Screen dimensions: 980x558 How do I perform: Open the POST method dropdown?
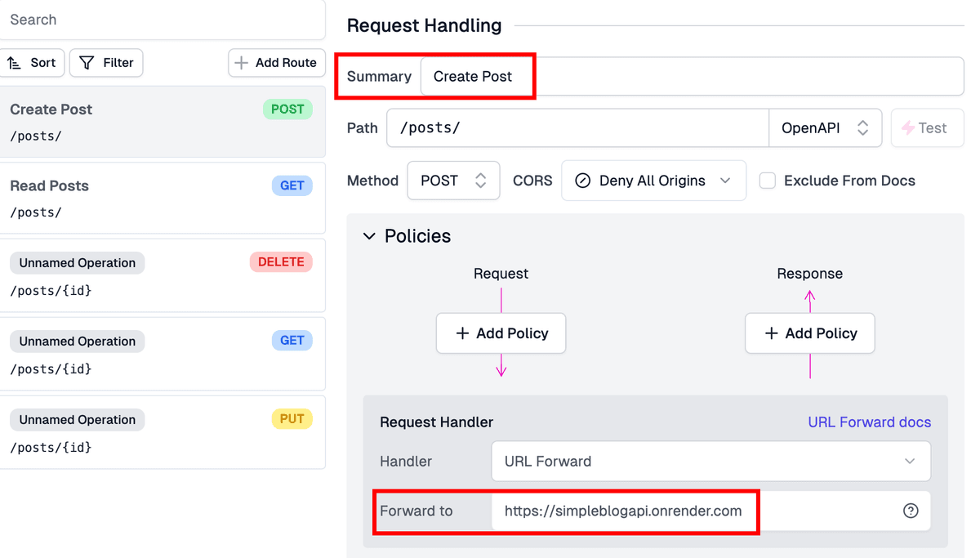pos(452,181)
